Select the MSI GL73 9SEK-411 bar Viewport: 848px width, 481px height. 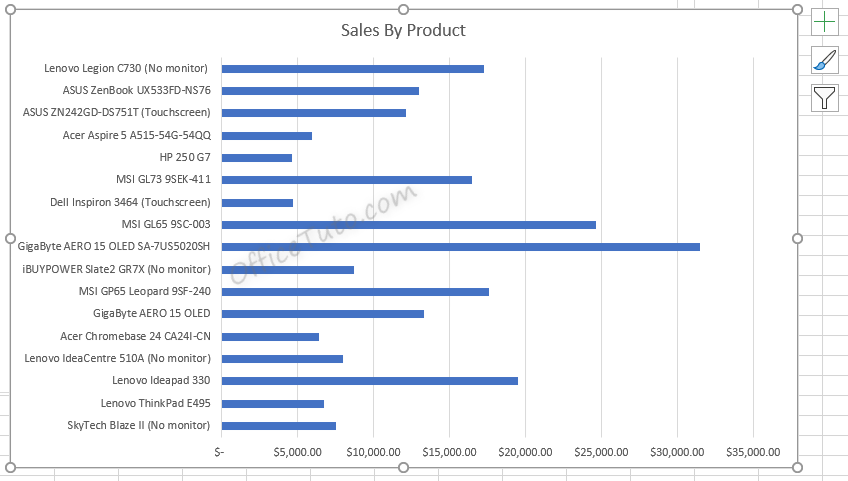pos(347,180)
